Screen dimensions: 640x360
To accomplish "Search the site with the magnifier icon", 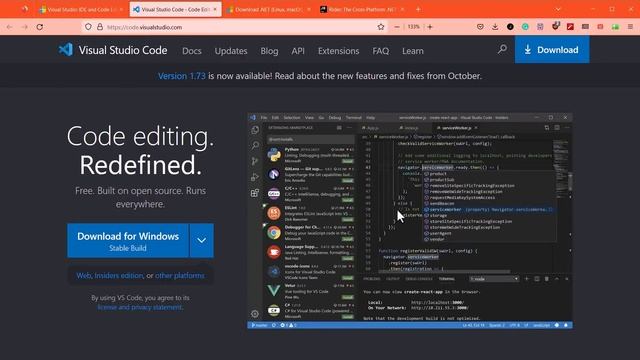I will tap(502, 49).
